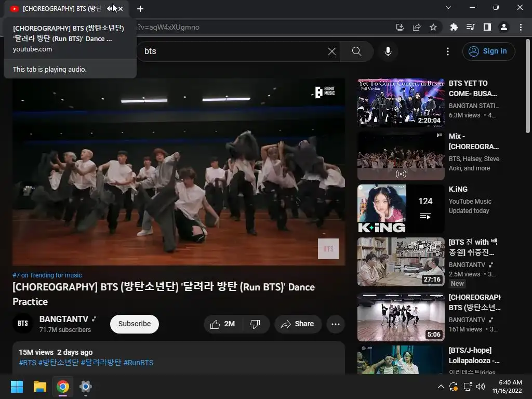Image resolution: width=532 pixels, height=399 pixels.
Task: Click the BTS watermark in the video corner
Action: (328, 249)
